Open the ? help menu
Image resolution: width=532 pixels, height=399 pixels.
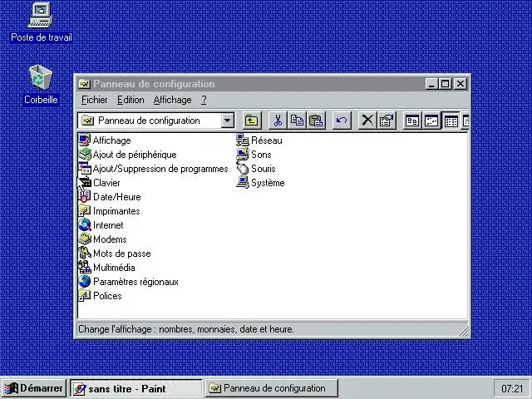204,100
